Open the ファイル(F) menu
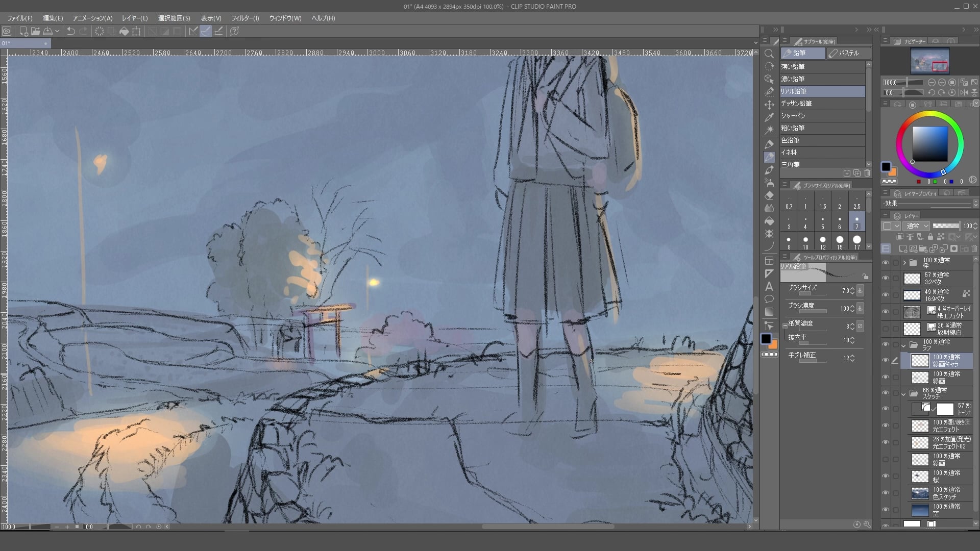This screenshot has width=980, height=551. (20, 18)
